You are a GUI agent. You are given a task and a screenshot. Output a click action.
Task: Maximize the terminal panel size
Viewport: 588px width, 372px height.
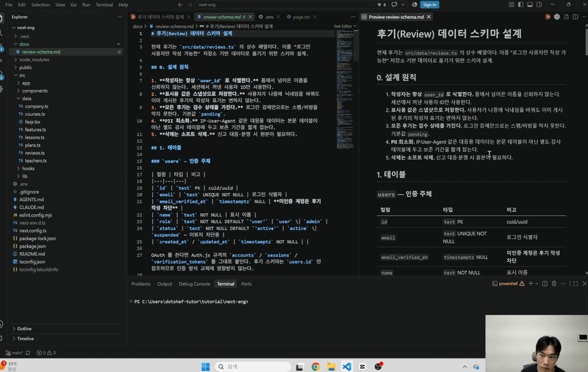point(575,284)
